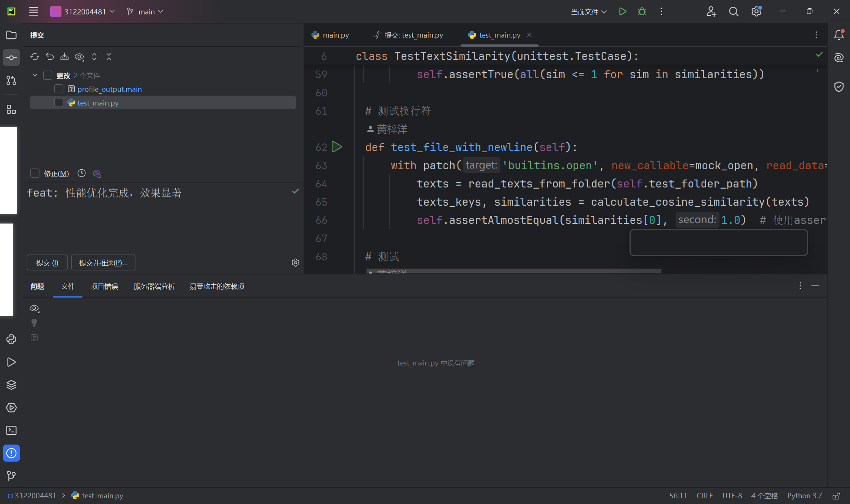Toggle quick-fix lightbulb in problems panel

pos(34,323)
